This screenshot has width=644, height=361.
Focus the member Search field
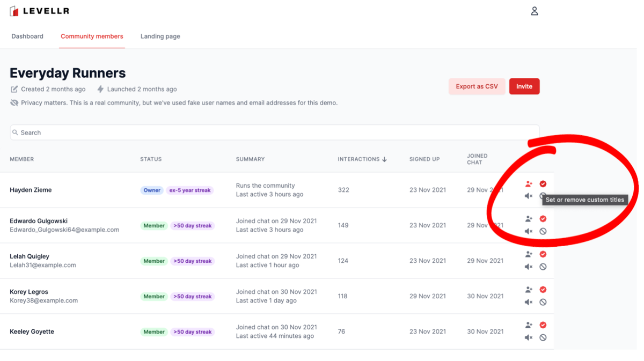pyautogui.click(x=275, y=132)
